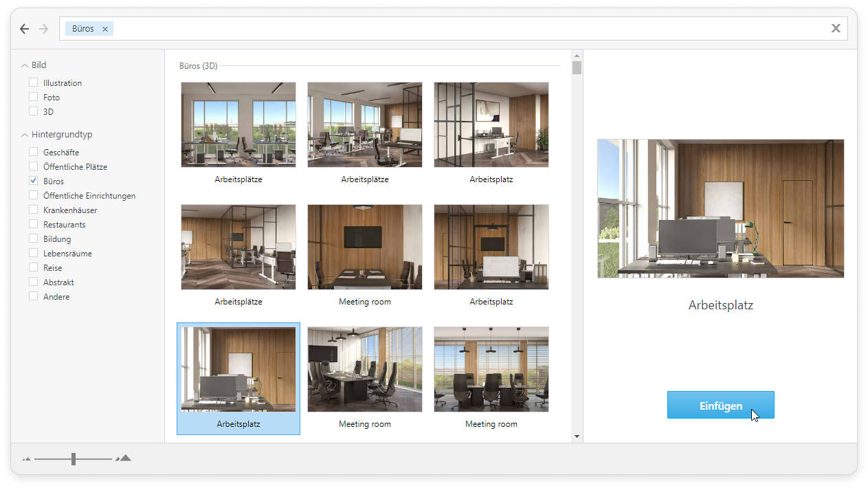Collapse the Bild filter section

point(25,65)
